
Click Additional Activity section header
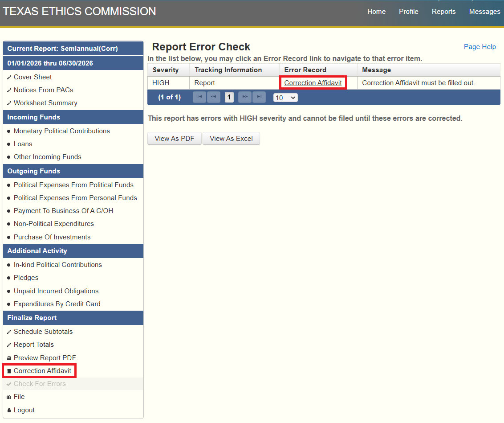(73, 251)
